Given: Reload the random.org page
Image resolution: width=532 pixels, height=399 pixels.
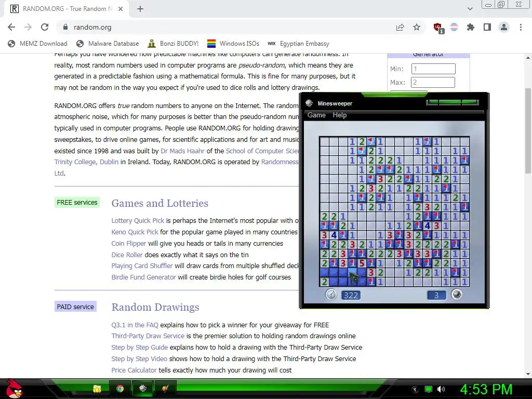Looking at the screenshot, I should 45,27.
